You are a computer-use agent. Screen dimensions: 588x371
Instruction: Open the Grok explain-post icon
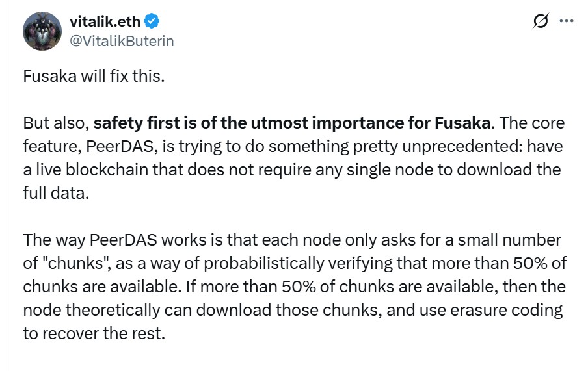[x=541, y=21]
